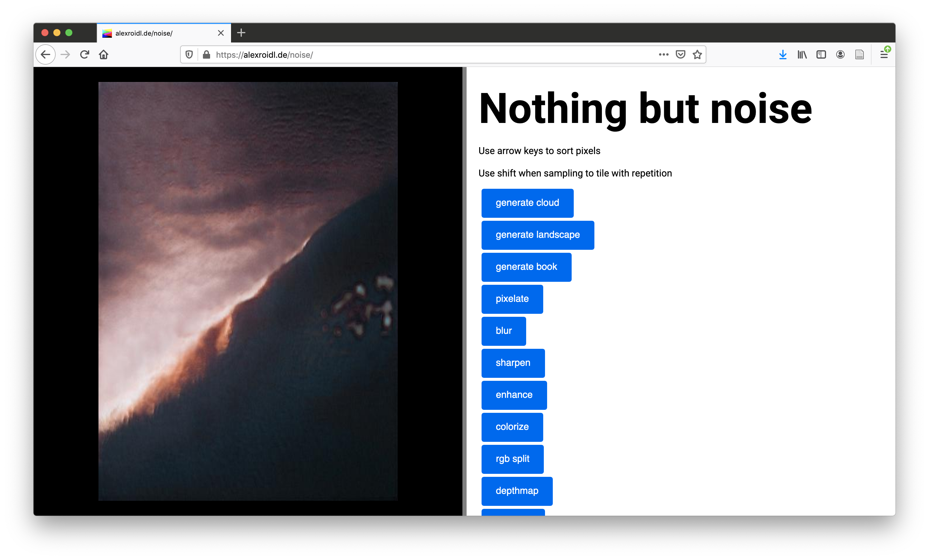This screenshot has height=560, width=929.
Task: Click 'Use shift when sampling' instruction text
Action: (575, 173)
